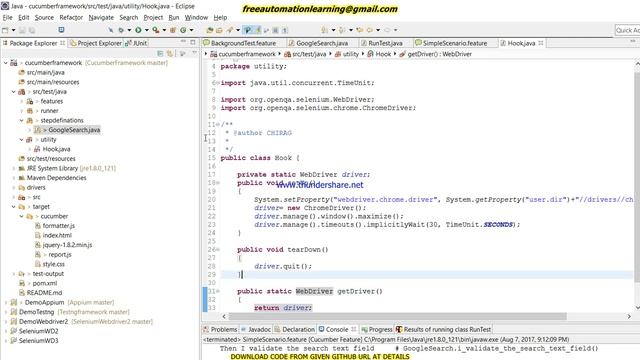Open the External Tools dropdown arrow
This screenshot has width=640, height=360.
coord(164,30)
